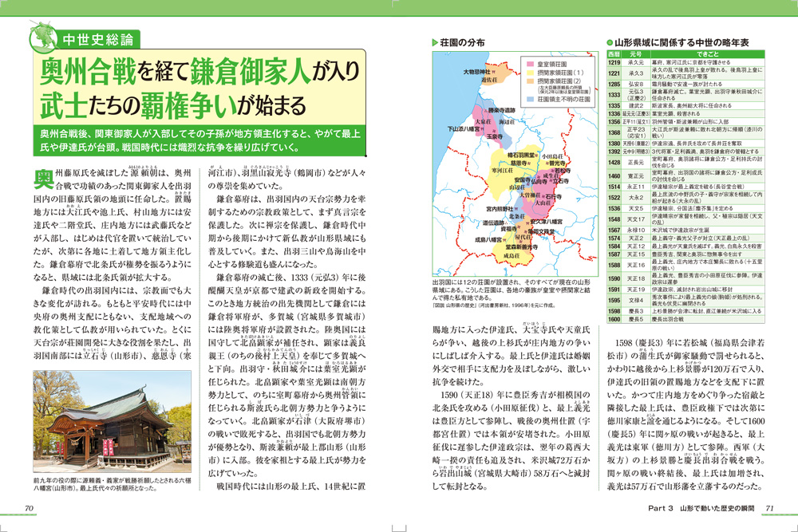Click the 寒河江荘 label on the map

[502, 171]
